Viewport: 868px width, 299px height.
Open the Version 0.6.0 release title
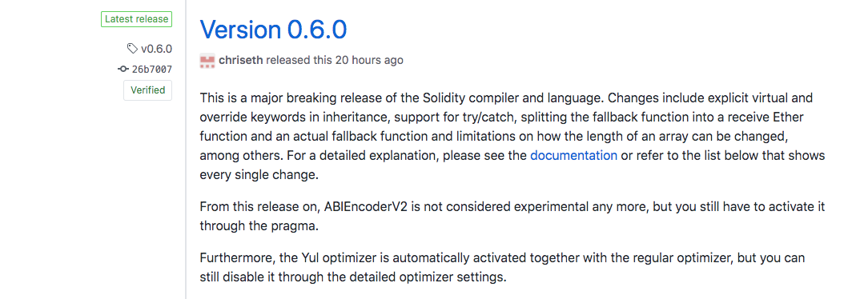[x=273, y=30]
